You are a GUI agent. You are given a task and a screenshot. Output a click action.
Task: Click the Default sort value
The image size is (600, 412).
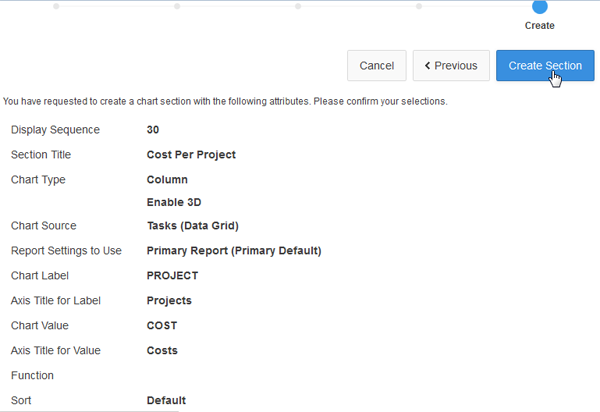(x=166, y=400)
